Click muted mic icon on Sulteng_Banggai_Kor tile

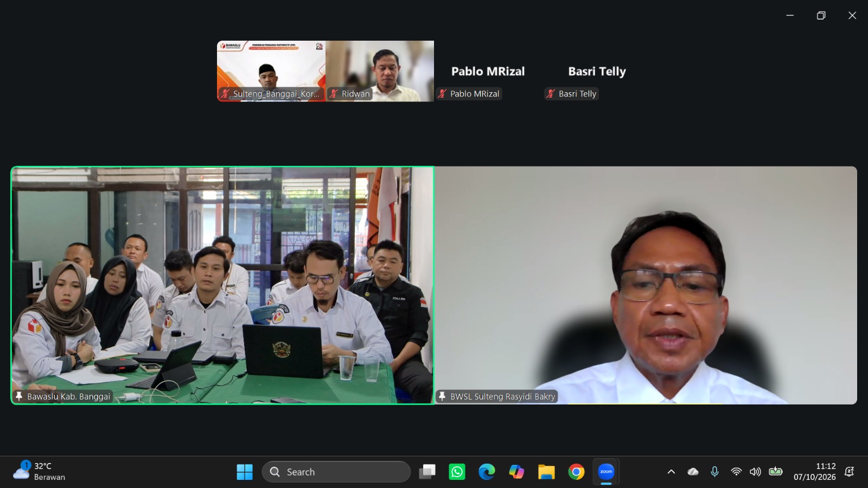(225, 94)
